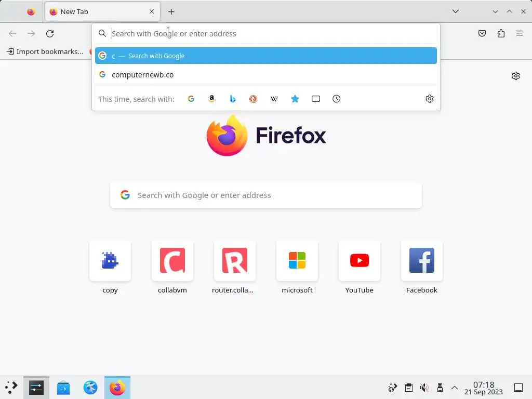
Task: Open search settings gear in dropdown
Action: pyautogui.click(x=430, y=99)
